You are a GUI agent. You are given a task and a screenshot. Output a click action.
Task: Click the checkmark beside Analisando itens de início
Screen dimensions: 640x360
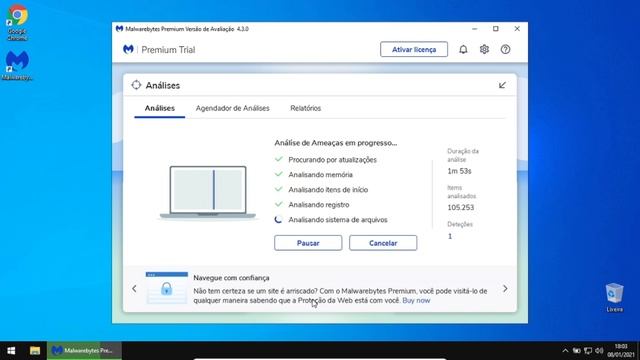(x=279, y=189)
